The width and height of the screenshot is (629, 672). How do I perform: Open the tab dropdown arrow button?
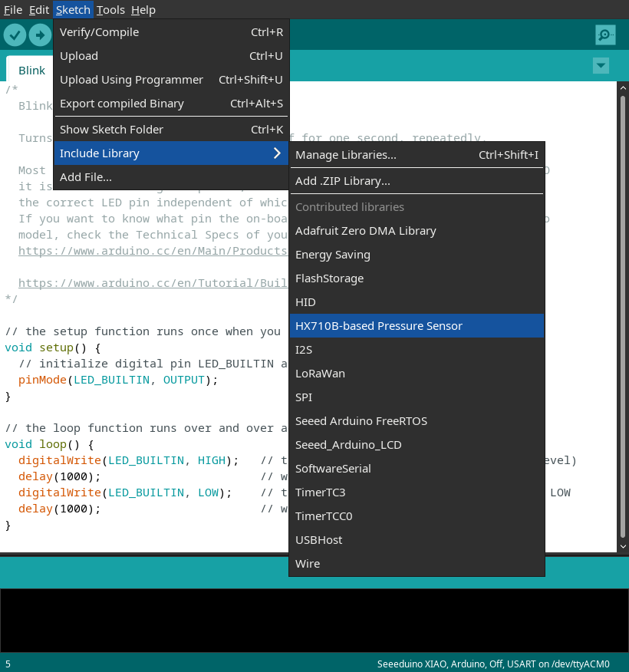click(601, 65)
